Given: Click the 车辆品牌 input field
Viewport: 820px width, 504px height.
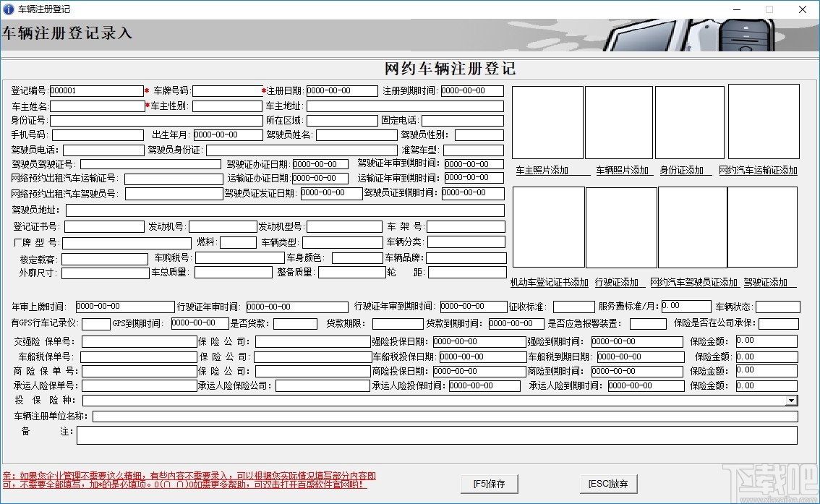Looking at the screenshot, I should [x=466, y=258].
